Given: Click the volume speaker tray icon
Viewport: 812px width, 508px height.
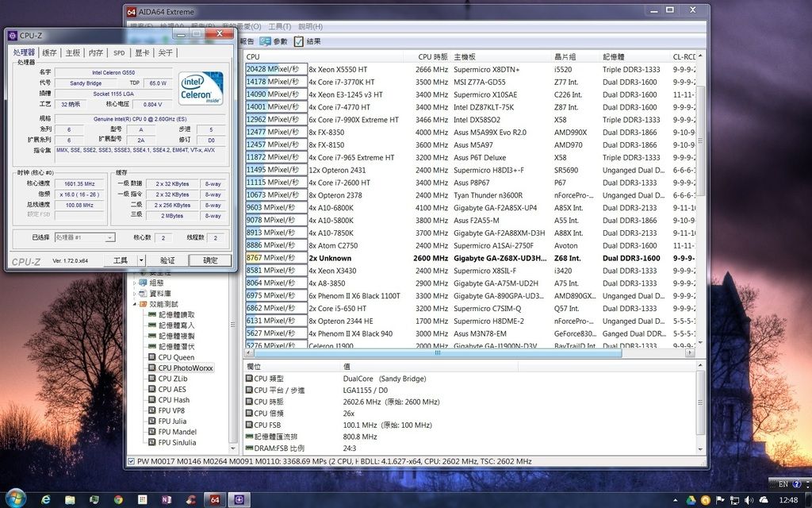Looking at the screenshot, I should [749, 500].
